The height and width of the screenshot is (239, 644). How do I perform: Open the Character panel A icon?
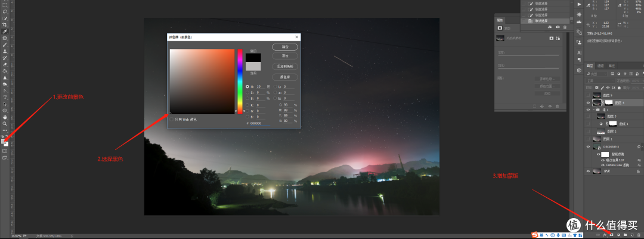[x=579, y=53]
